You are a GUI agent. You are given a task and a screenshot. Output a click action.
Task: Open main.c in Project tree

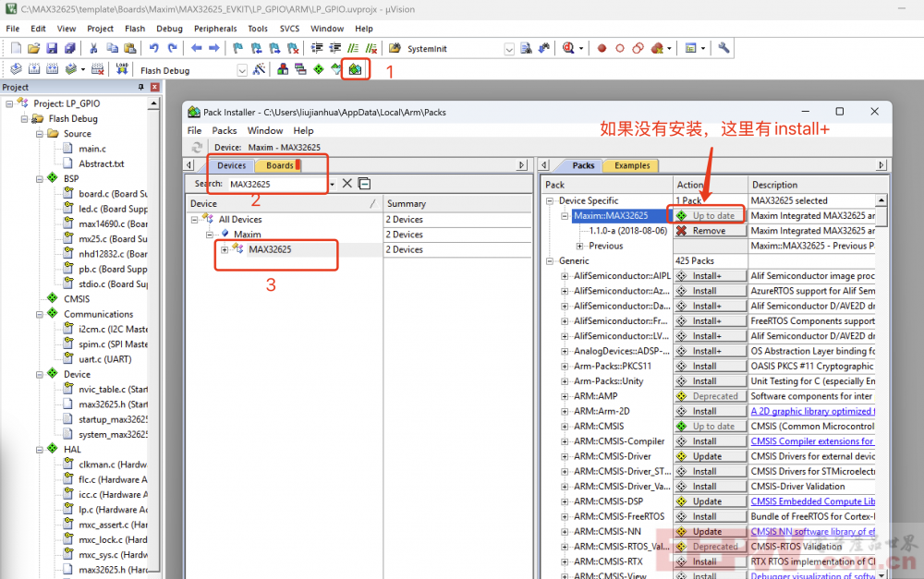coord(92,149)
